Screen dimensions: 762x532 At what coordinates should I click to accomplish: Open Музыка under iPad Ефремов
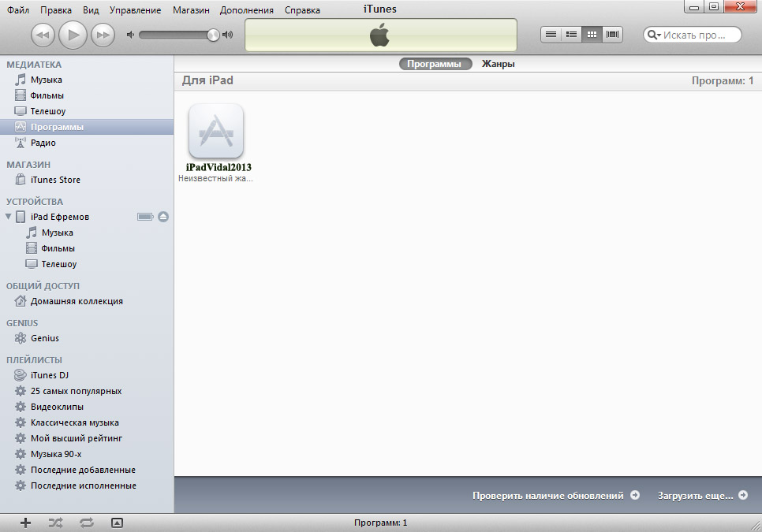coord(87,233)
